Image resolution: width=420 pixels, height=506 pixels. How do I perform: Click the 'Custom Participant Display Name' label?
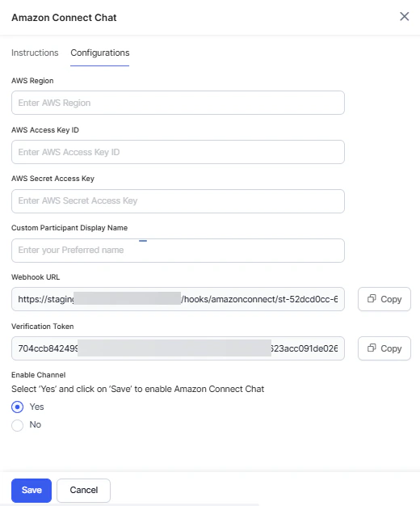coord(69,228)
